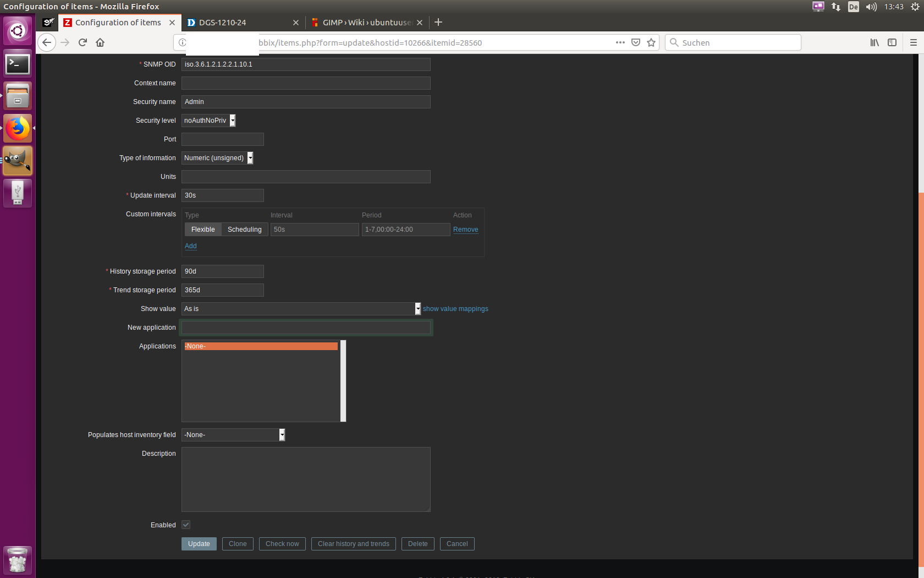
Task: Click the Cancel button
Action: click(x=457, y=544)
